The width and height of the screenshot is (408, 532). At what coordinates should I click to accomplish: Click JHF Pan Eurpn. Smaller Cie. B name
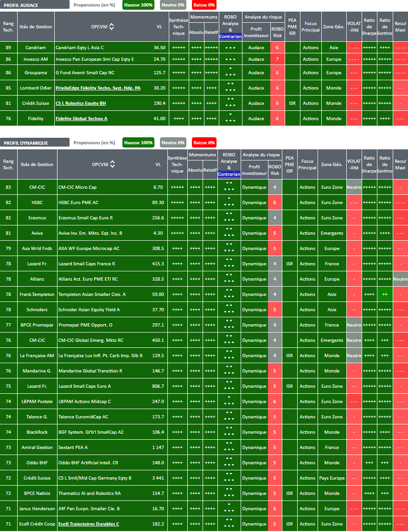coord(89,509)
